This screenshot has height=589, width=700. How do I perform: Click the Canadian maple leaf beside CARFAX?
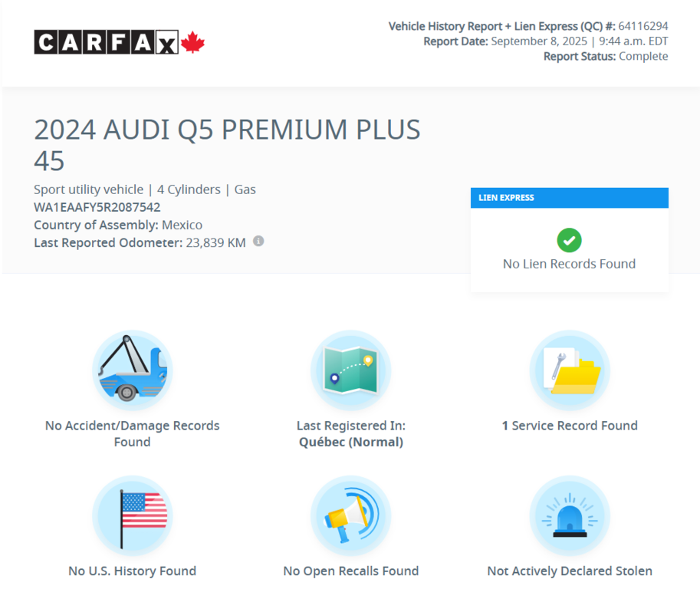click(192, 42)
